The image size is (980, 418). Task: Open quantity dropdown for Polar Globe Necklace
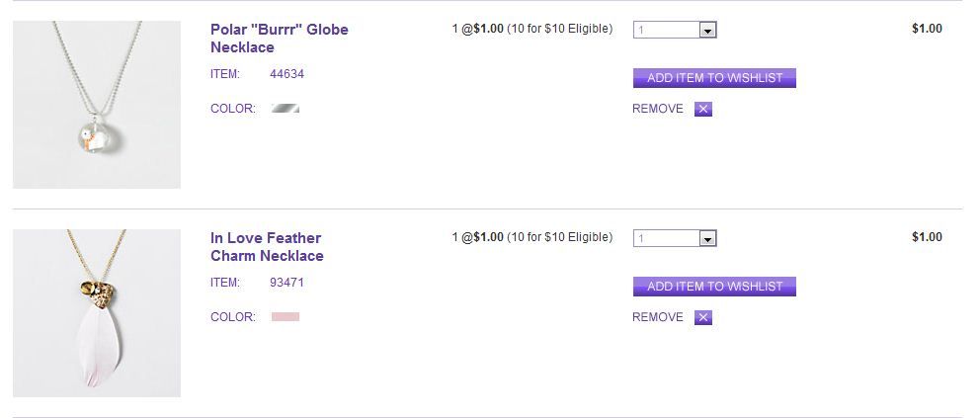[x=707, y=31]
